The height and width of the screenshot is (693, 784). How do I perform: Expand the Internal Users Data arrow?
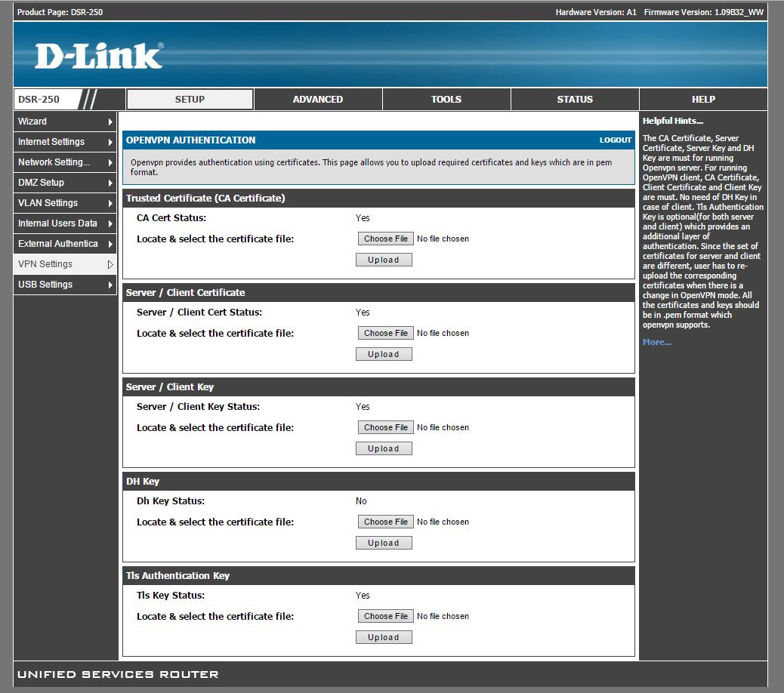click(110, 224)
